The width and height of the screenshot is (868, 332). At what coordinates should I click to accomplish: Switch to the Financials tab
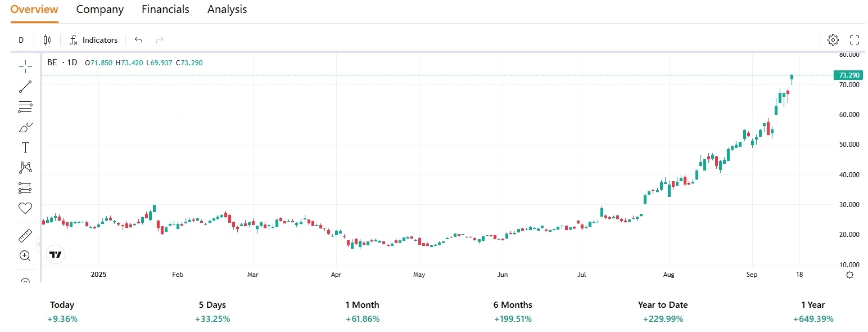pos(165,10)
